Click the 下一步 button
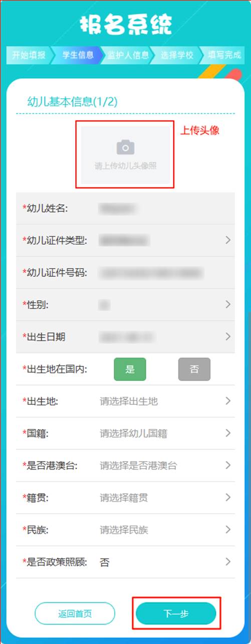Screen dimensions: 251x644 (x=176, y=613)
